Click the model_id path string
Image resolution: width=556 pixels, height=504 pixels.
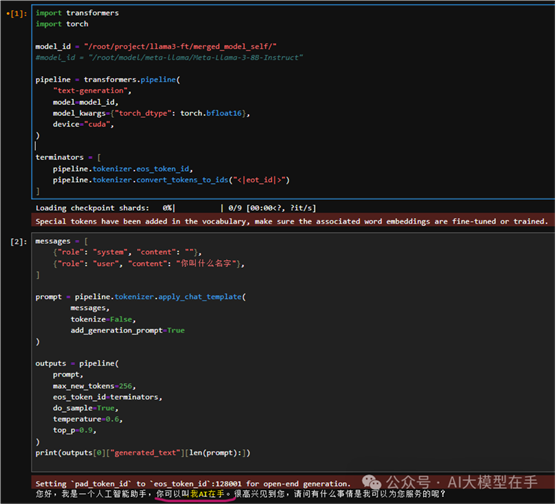[x=180, y=46]
